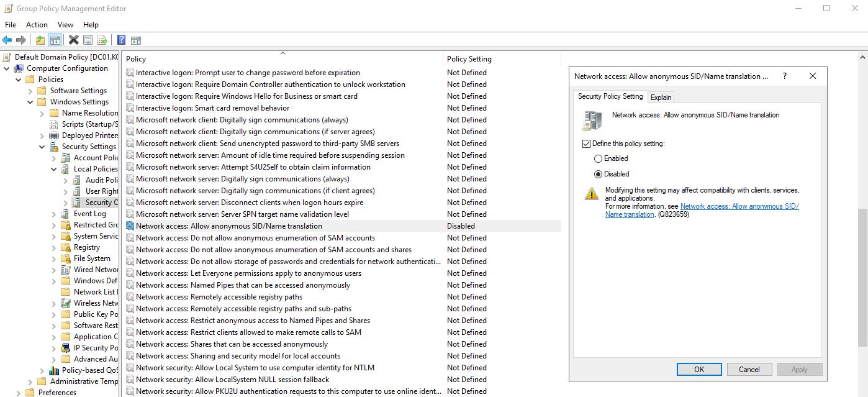Click the Show/Hide Action Pane toolbar icon
868x397 pixels.
(136, 40)
